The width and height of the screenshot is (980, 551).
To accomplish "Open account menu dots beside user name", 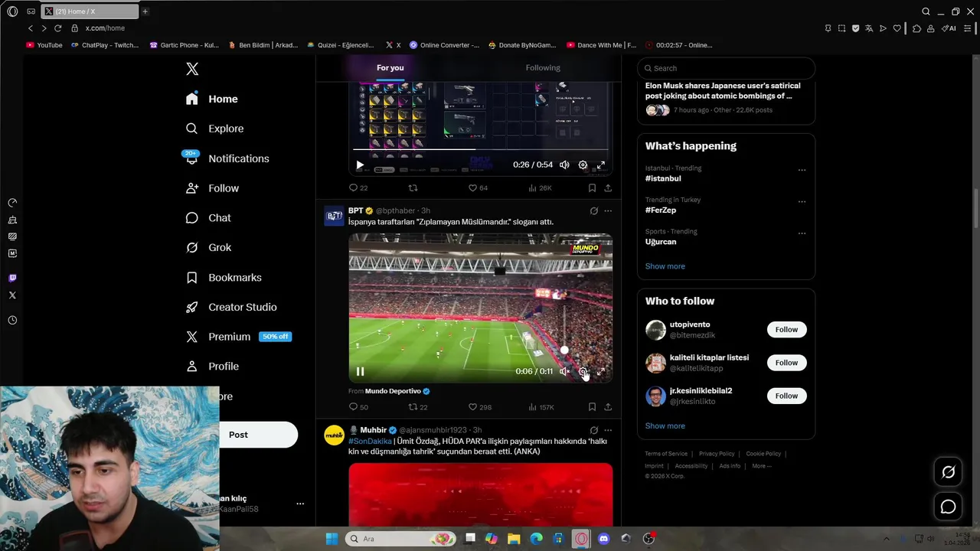I will [x=300, y=504].
